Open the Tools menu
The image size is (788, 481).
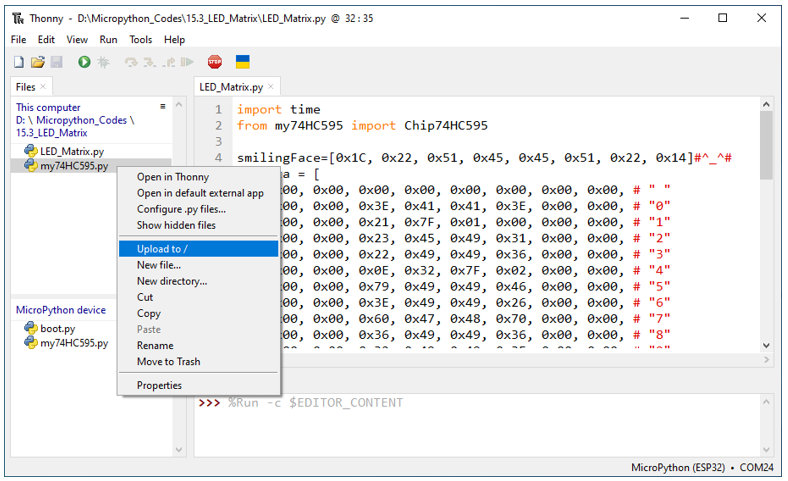tap(140, 39)
